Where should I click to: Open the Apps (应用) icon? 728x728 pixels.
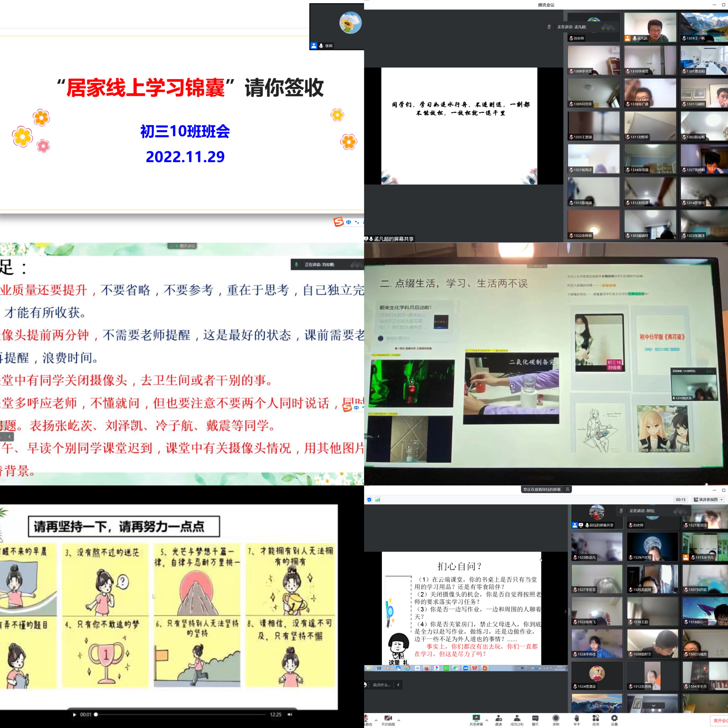click(596, 718)
